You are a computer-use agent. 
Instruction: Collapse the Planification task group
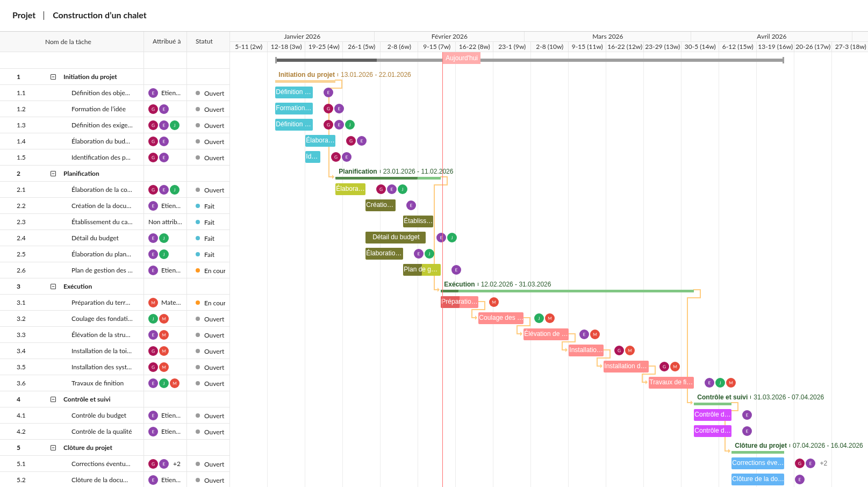pos(53,174)
